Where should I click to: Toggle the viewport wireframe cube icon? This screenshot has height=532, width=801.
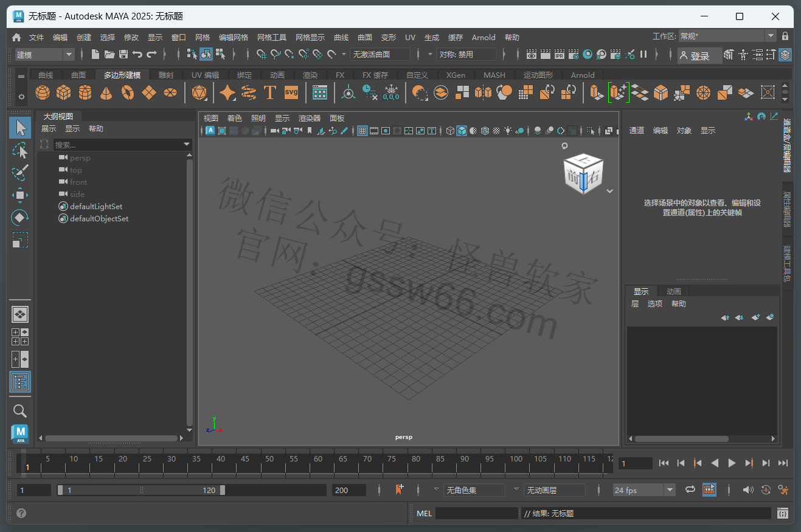pyautogui.click(x=450, y=131)
